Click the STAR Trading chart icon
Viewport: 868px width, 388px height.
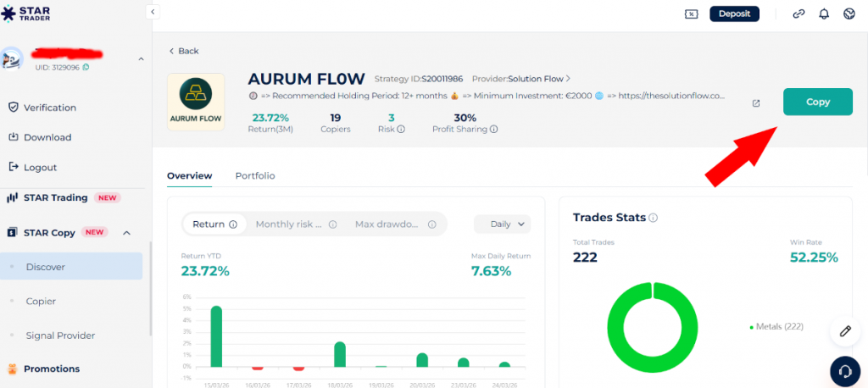click(x=12, y=197)
